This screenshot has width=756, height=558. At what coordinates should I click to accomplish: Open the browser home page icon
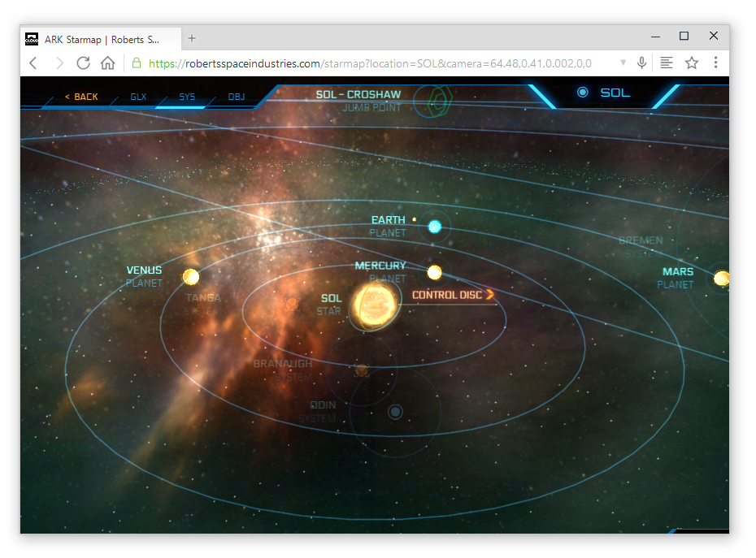coord(108,63)
